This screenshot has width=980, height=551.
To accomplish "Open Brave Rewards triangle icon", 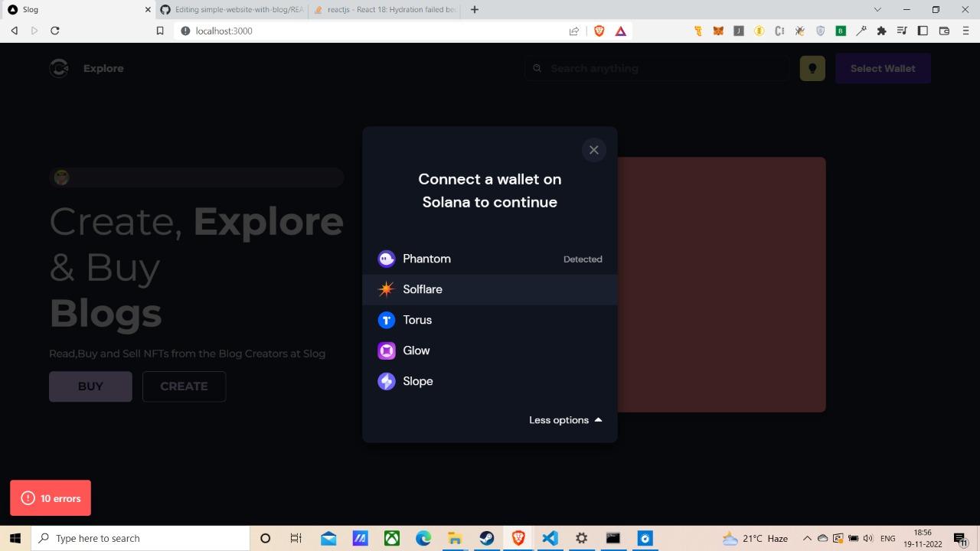I will (620, 31).
